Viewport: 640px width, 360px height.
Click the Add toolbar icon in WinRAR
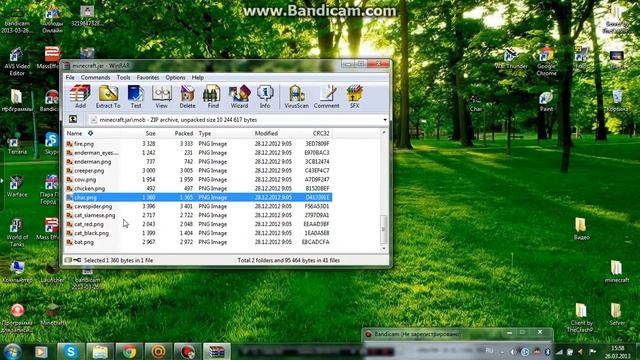pos(80,97)
